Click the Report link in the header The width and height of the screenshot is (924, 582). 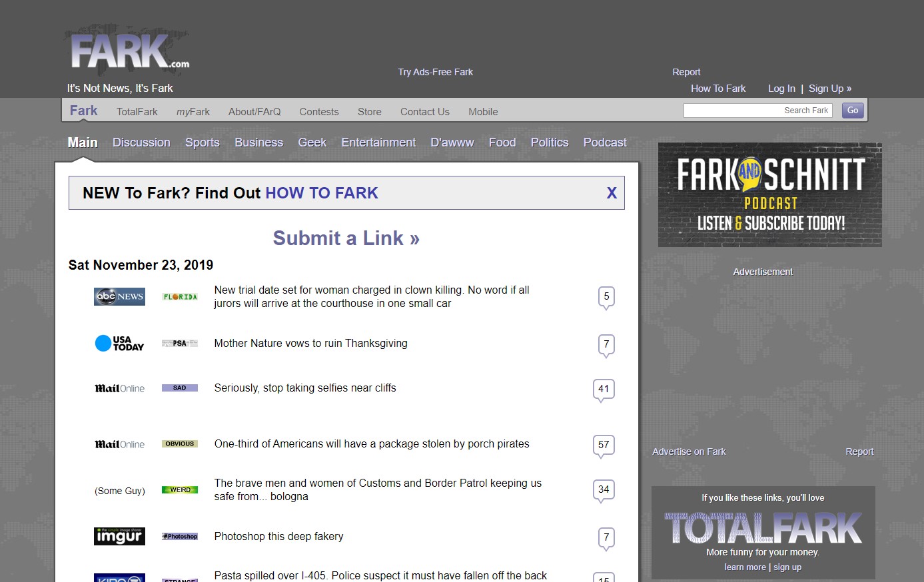click(x=686, y=72)
